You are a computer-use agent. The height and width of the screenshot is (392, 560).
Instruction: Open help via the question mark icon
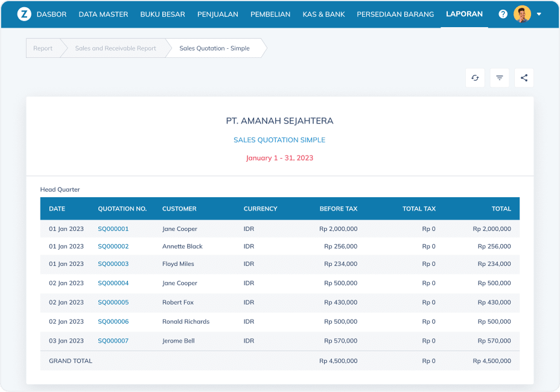point(503,13)
